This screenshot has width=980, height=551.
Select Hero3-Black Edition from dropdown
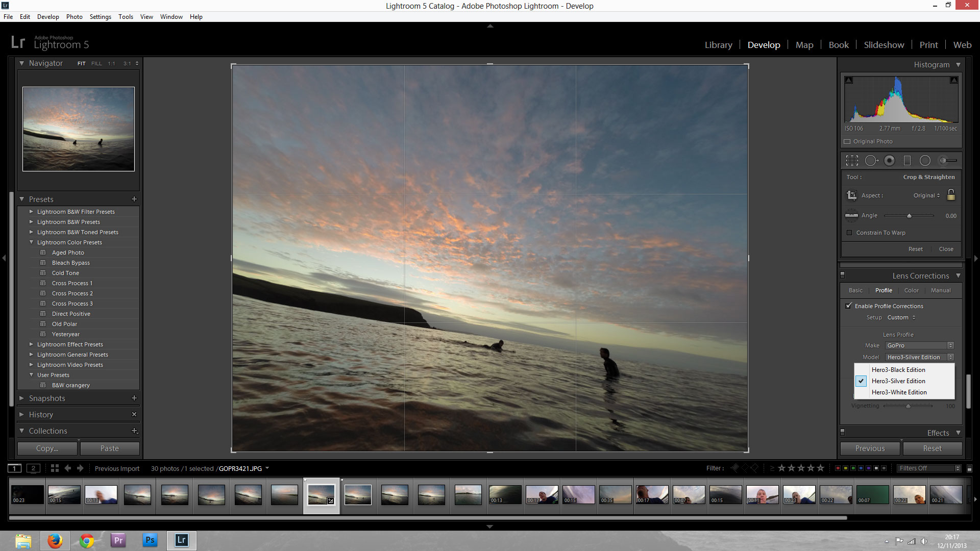pos(898,369)
